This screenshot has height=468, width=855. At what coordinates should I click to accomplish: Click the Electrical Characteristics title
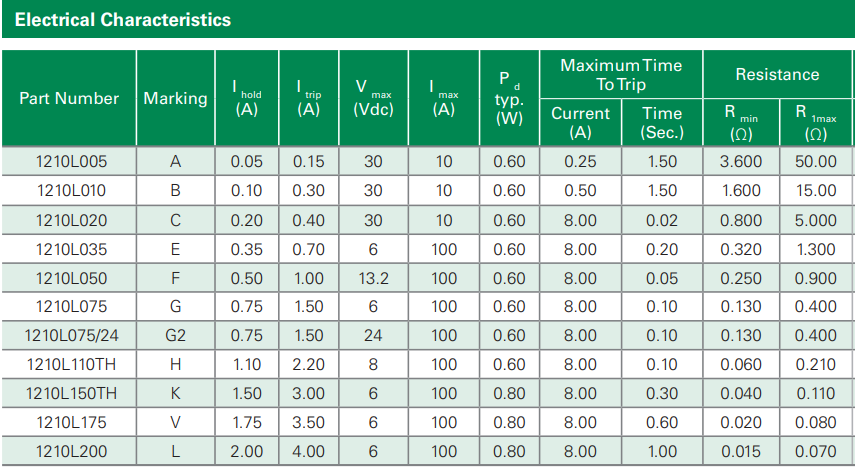click(x=123, y=20)
